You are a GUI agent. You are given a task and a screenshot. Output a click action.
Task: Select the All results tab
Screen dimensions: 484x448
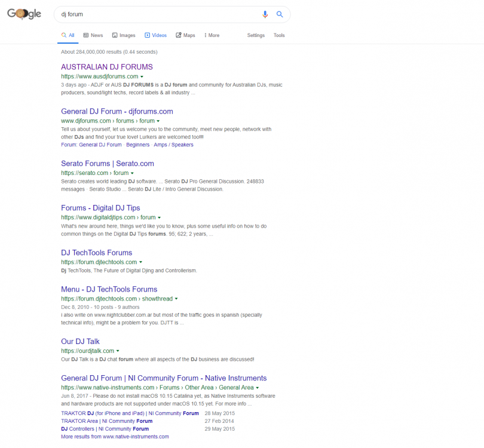(x=68, y=35)
